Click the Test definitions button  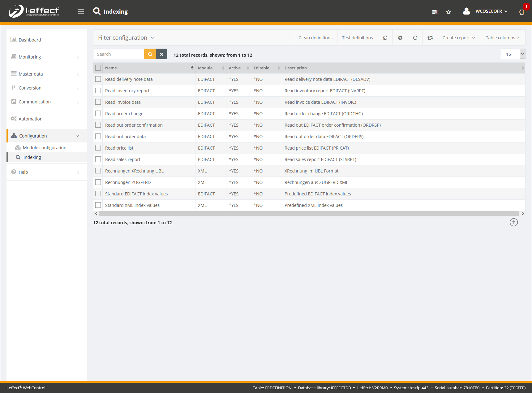[357, 38]
